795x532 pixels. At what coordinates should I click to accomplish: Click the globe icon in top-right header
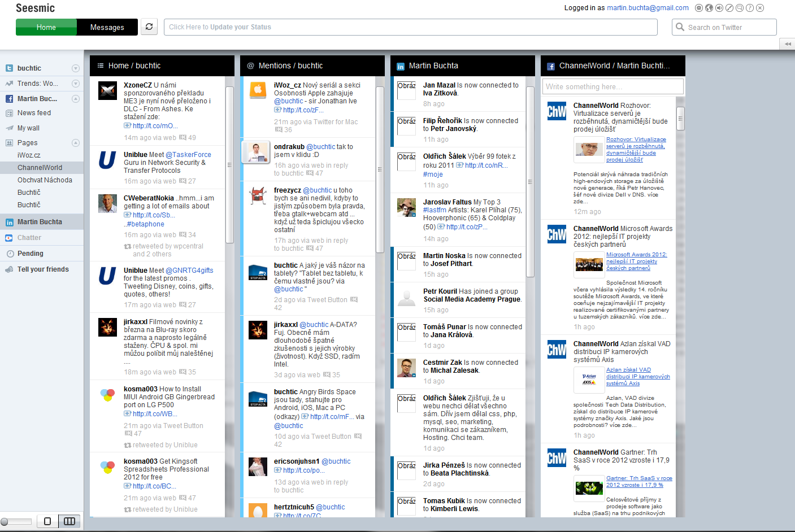point(709,8)
